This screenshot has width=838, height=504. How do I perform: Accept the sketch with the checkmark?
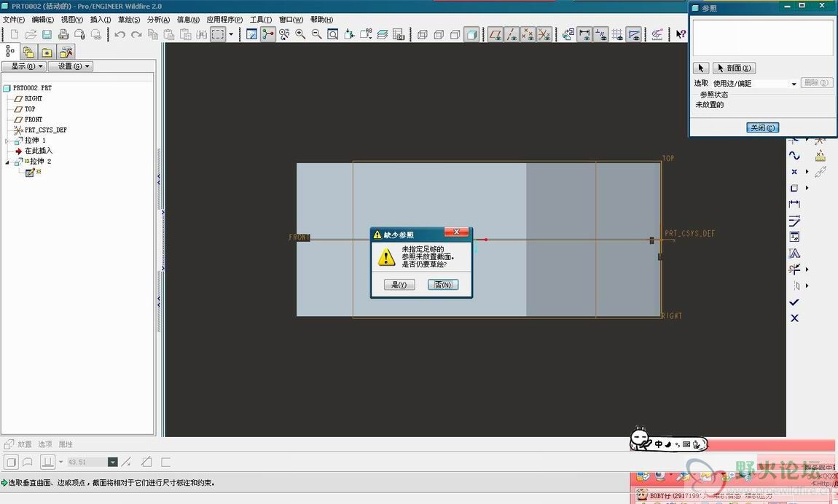click(794, 302)
